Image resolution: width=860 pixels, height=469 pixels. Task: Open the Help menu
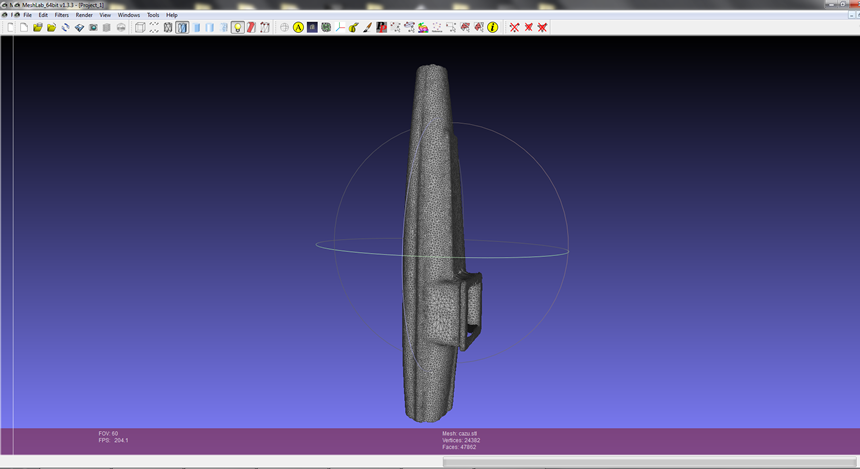[x=172, y=15]
